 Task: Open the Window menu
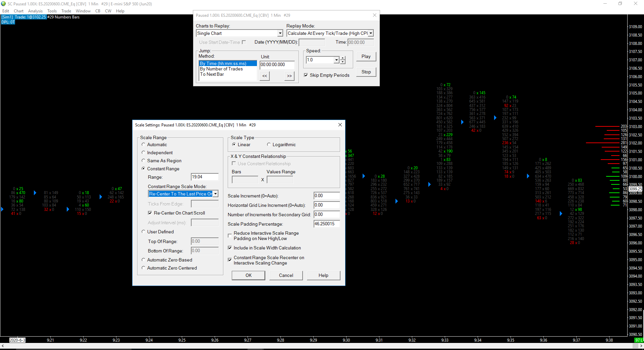[x=83, y=11]
